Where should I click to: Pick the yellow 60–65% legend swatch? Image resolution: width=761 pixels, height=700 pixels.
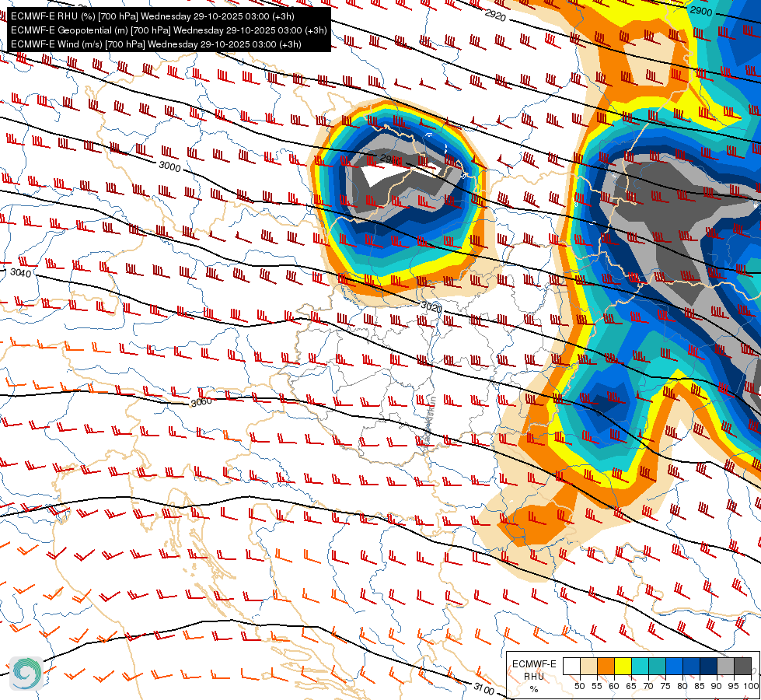[623, 667]
